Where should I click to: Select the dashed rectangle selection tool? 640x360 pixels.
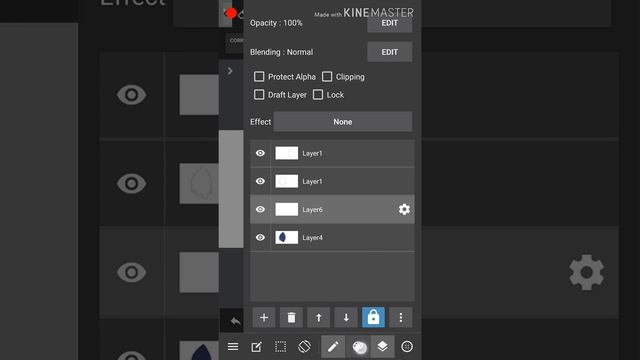point(280,347)
